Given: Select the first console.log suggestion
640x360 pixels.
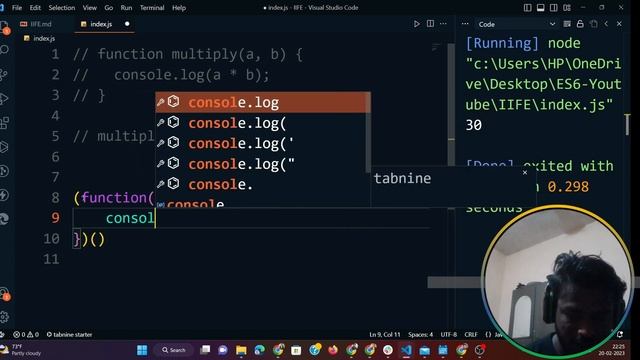Looking at the screenshot, I should click(260, 102).
